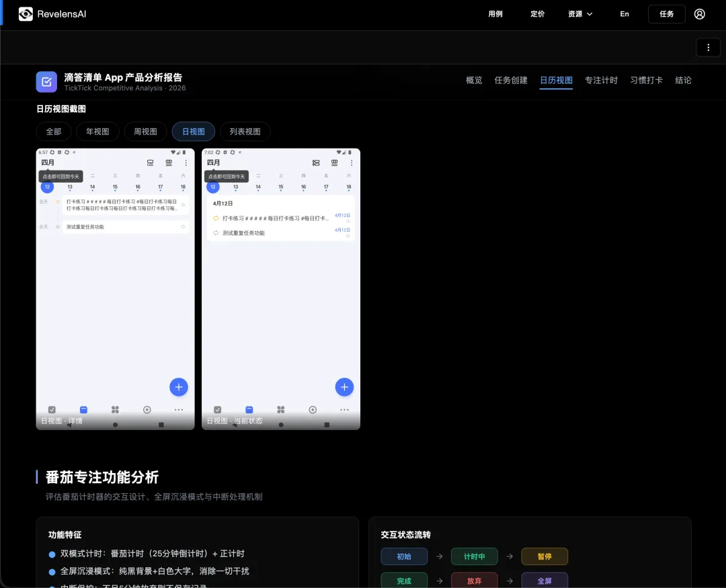Screen dimensions: 726x588
Task: Click the 完成 state chip
Action: tap(404, 581)
